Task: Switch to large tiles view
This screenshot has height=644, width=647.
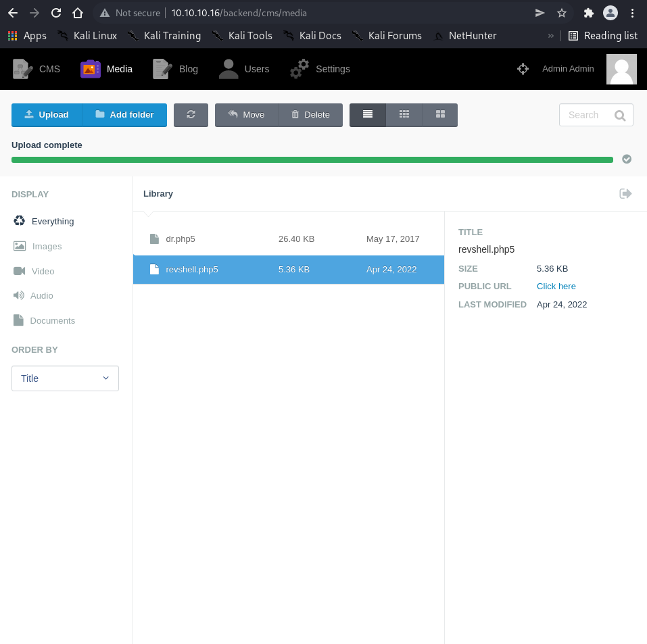Action: pos(440,115)
